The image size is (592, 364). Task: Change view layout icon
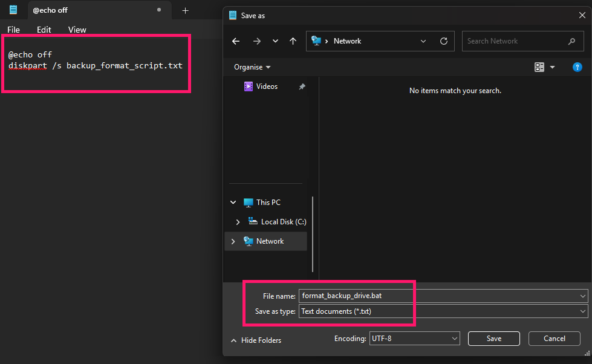coord(539,67)
